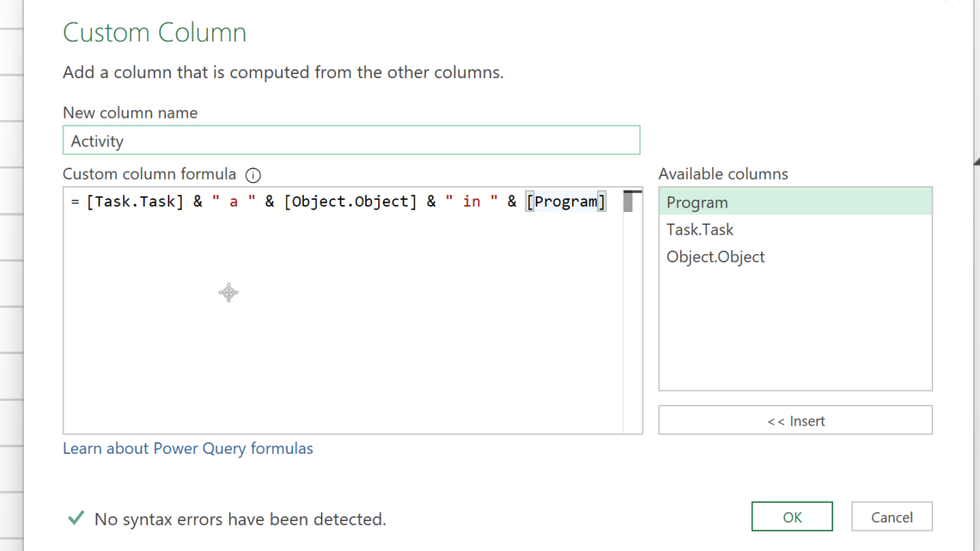980x551 pixels.
Task: Click the equals sign starting the formula
Action: point(75,201)
